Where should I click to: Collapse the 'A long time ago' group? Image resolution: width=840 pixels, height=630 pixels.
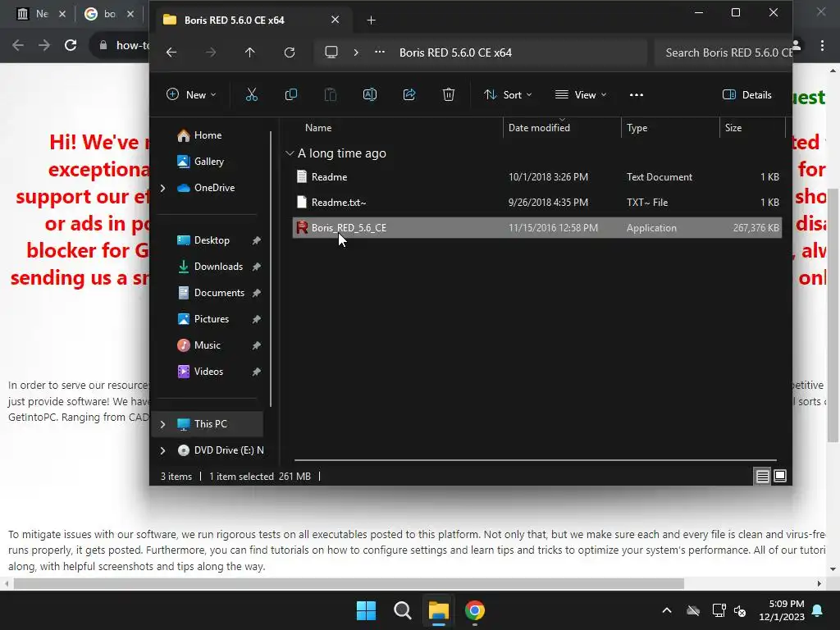tap(290, 153)
